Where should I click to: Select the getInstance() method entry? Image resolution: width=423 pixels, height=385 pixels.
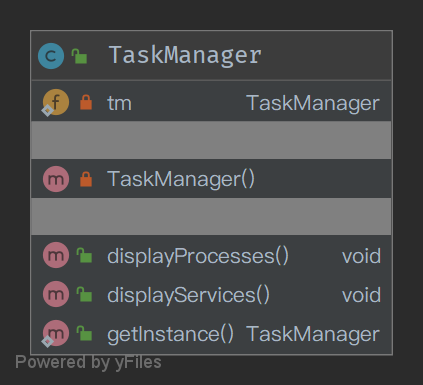click(x=211, y=334)
